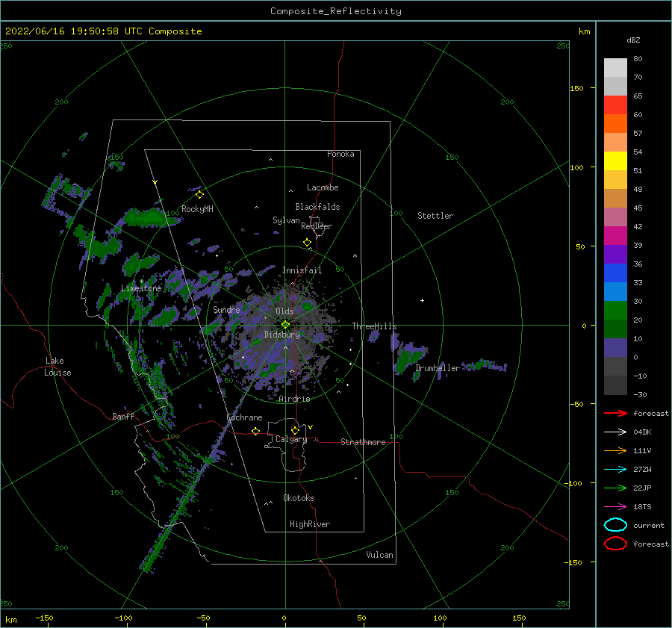672x628 pixels.
Task: Select the red forecast ellipse legend icon
Action: coord(615,544)
